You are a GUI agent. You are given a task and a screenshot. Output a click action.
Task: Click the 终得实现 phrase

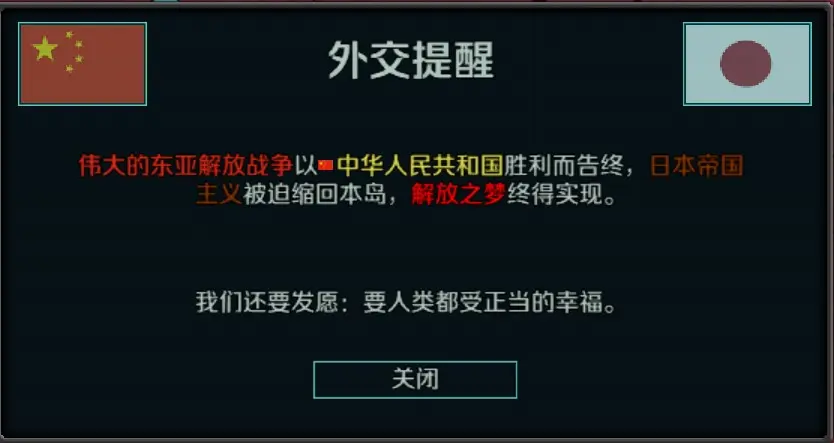click(553, 195)
